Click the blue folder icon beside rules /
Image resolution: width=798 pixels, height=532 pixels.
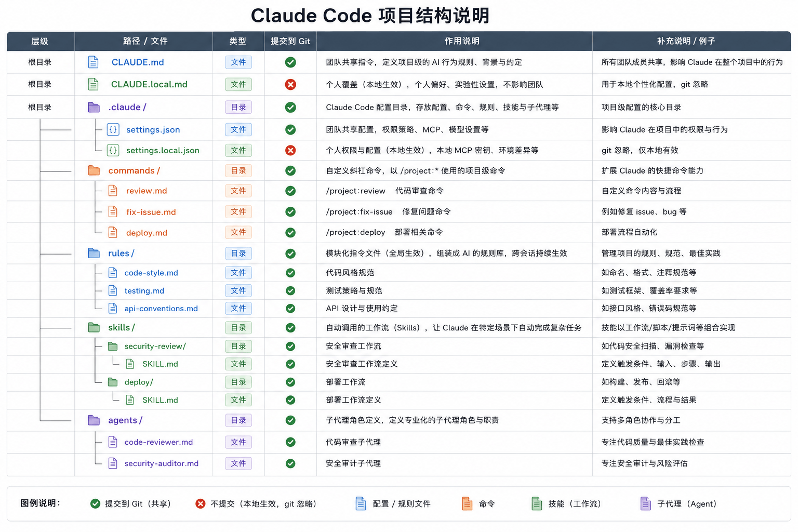click(94, 253)
